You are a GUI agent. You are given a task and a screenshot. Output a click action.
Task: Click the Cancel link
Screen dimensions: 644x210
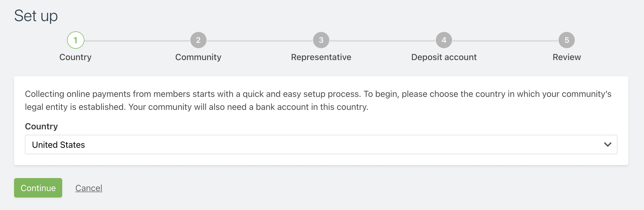pos(89,188)
